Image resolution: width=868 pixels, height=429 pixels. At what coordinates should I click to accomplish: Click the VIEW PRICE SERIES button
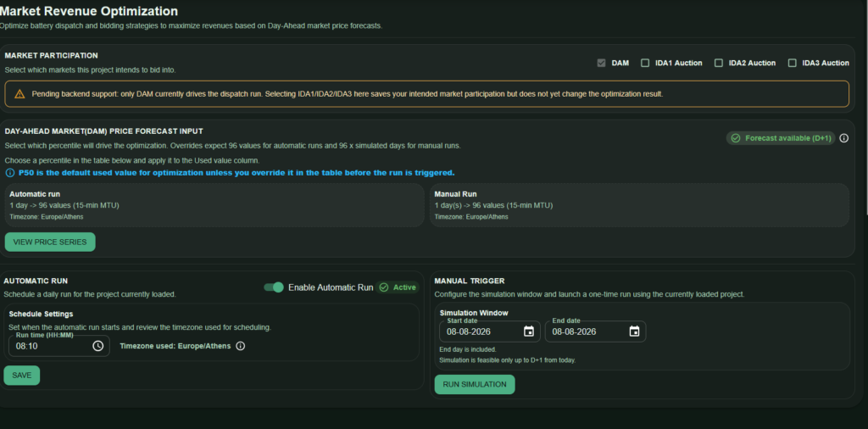[50, 242]
